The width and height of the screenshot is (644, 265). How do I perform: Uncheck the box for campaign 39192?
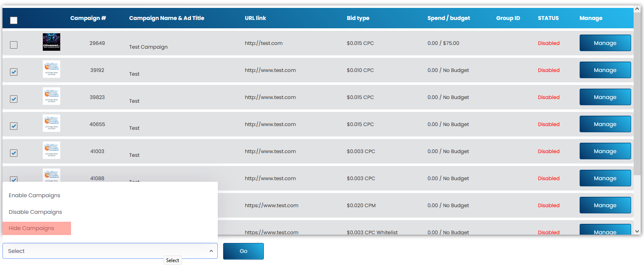pos(14,72)
